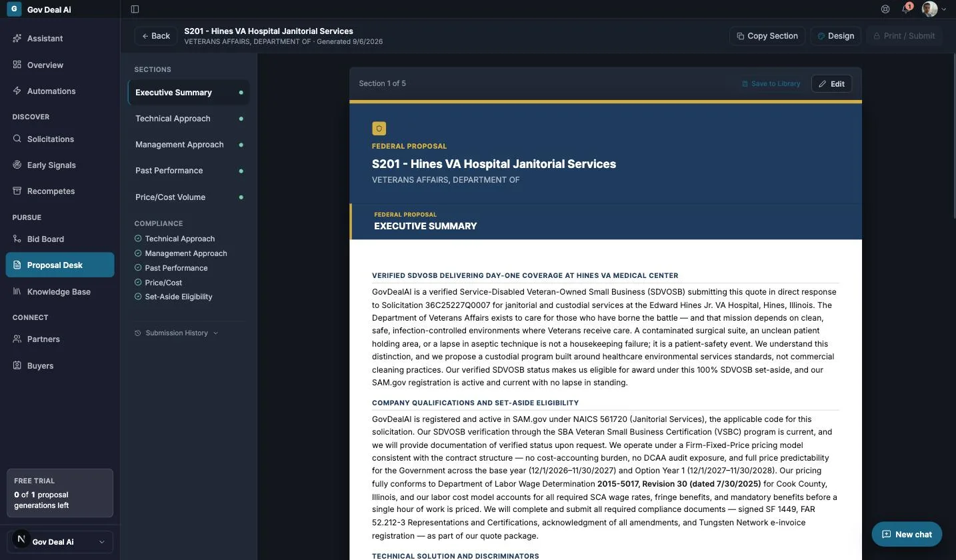956x560 pixels.
Task: Select Technical Approach section
Action: pyautogui.click(x=189, y=119)
